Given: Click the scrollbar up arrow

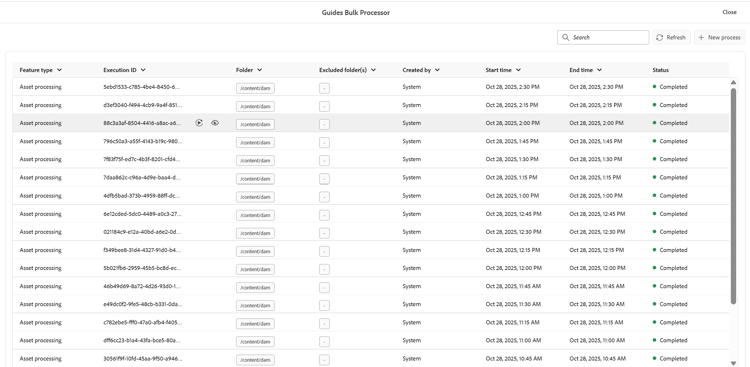Looking at the screenshot, I should tap(733, 83).
